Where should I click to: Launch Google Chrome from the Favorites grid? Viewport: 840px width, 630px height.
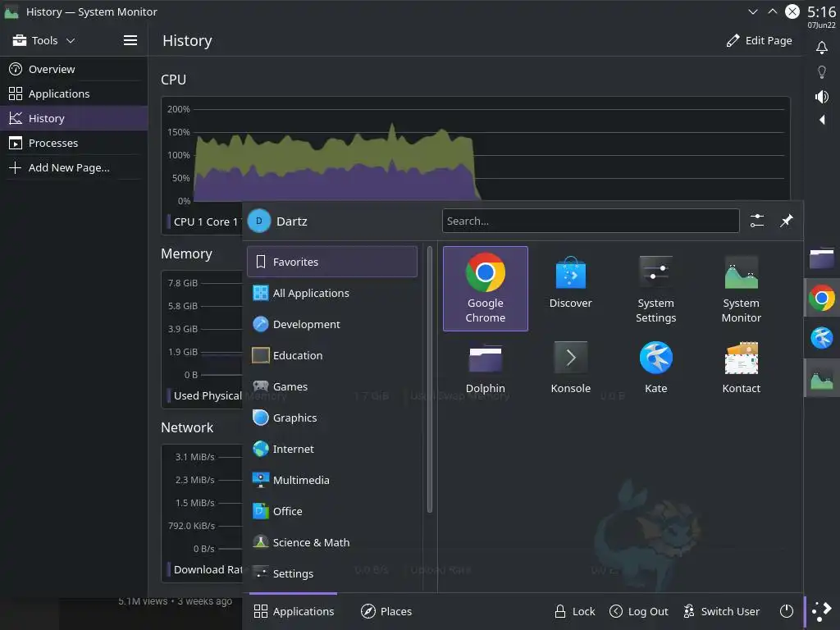[x=486, y=289]
